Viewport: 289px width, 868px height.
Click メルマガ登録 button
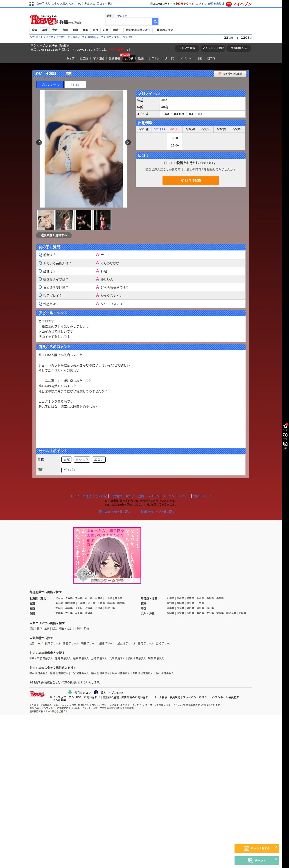187,48
